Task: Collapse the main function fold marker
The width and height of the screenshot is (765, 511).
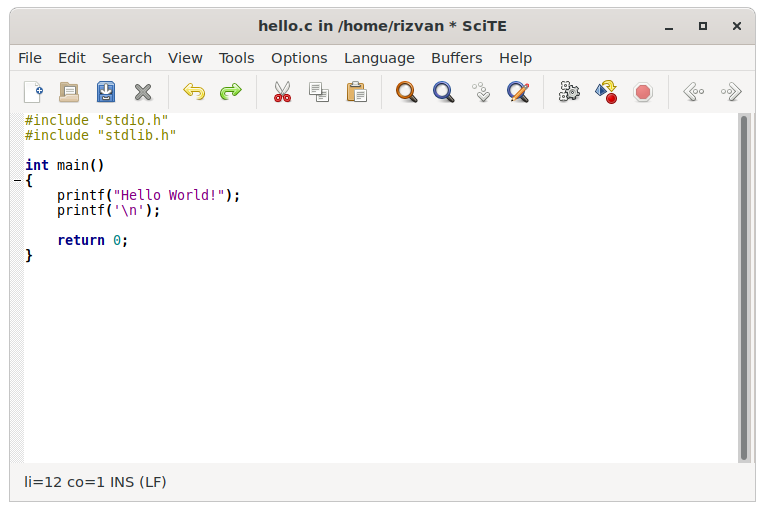Action: pos(17,181)
